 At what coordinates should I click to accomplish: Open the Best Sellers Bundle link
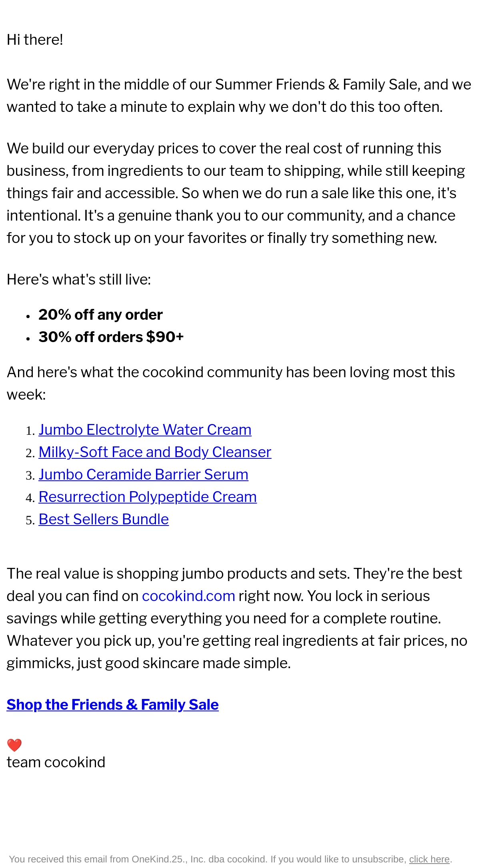click(x=104, y=519)
